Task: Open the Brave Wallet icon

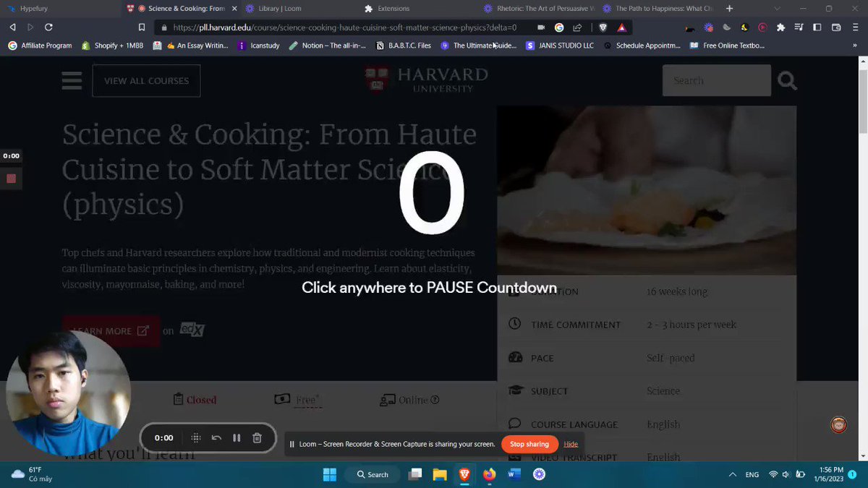Action: pyautogui.click(x=836, y=27)
